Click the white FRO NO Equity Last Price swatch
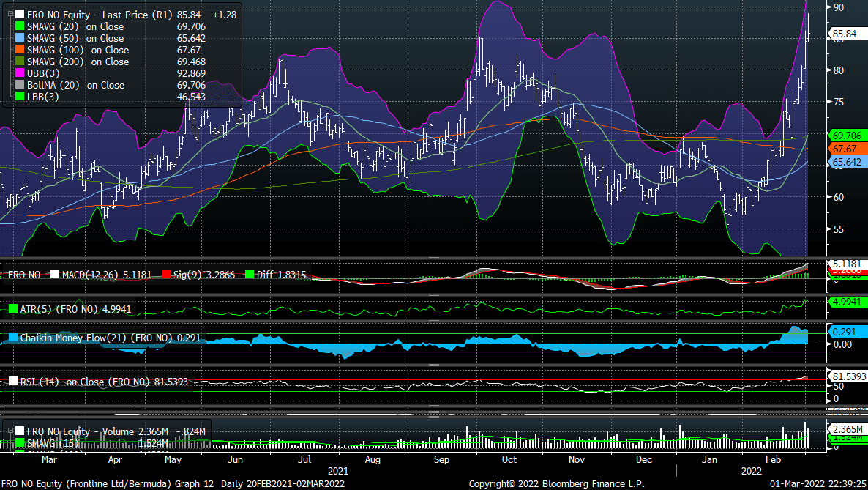This screenshot has width=868, height=490. click(x=19, y=15)
